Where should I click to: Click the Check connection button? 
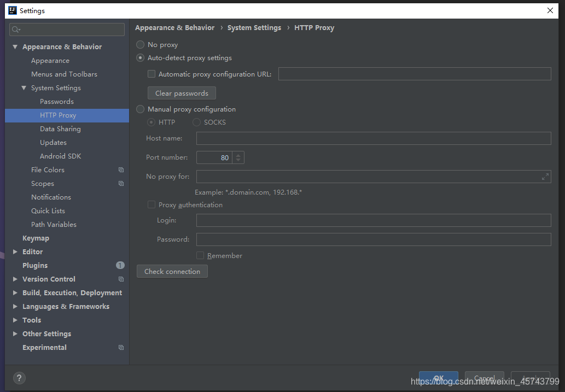pos(172,271)
